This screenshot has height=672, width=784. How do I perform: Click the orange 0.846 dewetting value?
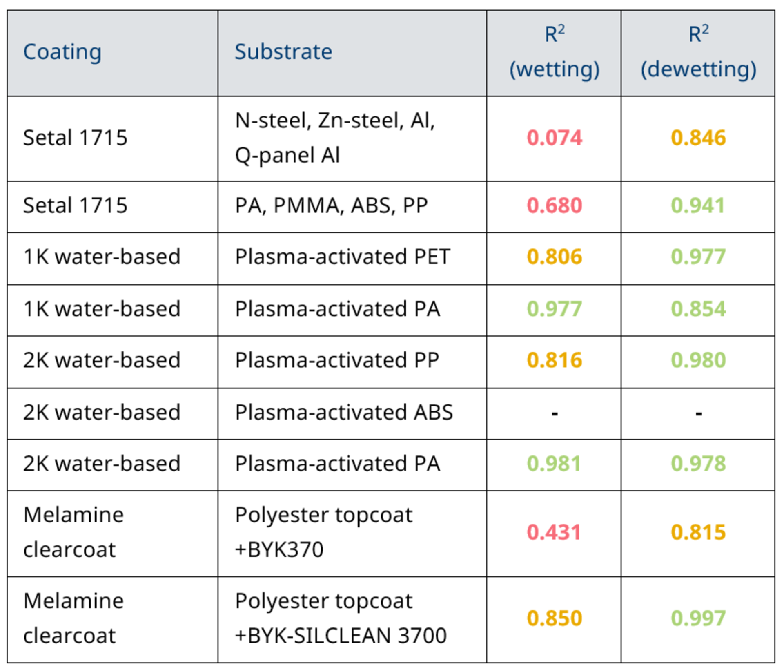(x=698, y=138)
